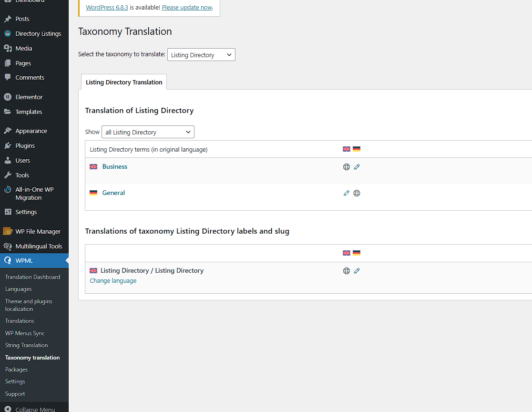Click the Please update now link
The width and height of the screenshot is (532, 412).
pos(187,8)
